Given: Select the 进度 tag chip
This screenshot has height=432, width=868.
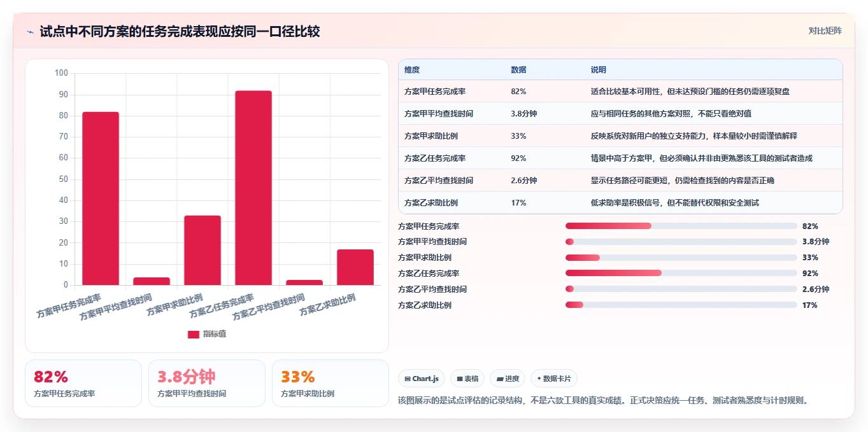Looking at the screenshot, I should point(508,379).
